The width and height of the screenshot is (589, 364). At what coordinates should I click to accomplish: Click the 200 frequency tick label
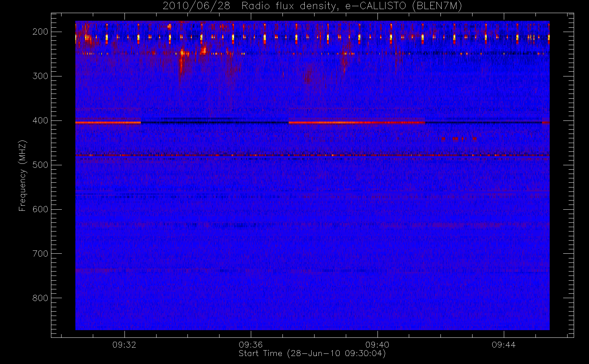(40, 32)
